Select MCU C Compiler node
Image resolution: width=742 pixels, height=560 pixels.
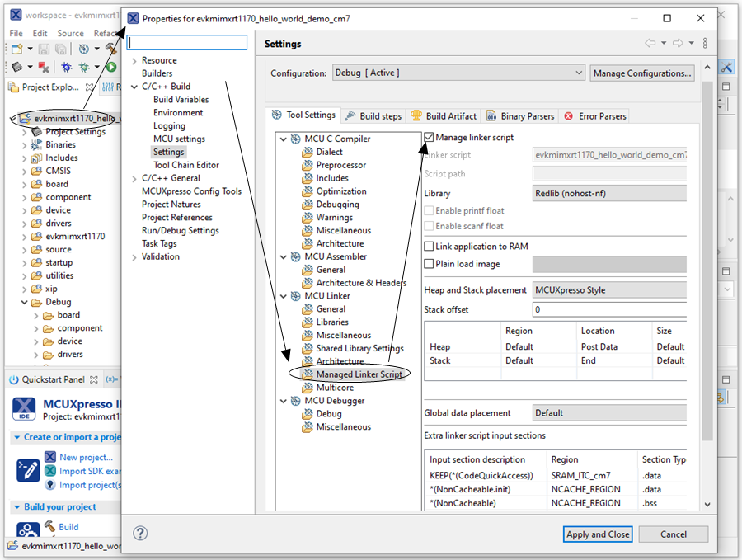point(337,139)
